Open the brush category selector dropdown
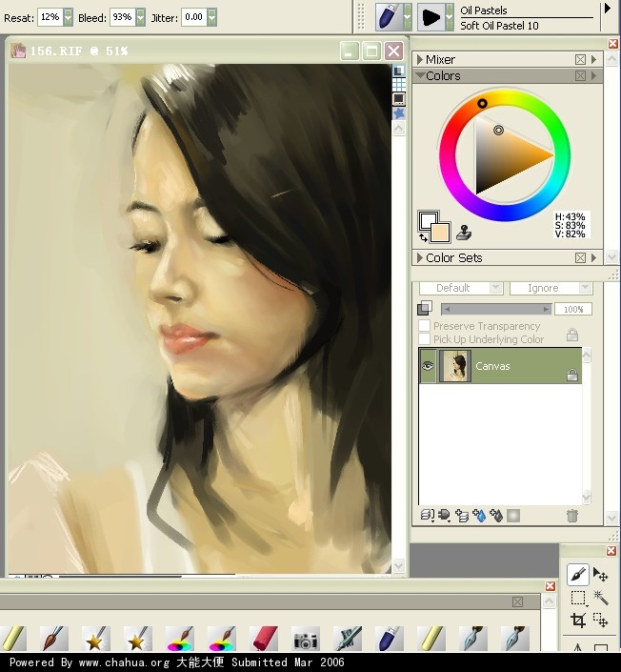 (408, 17)
